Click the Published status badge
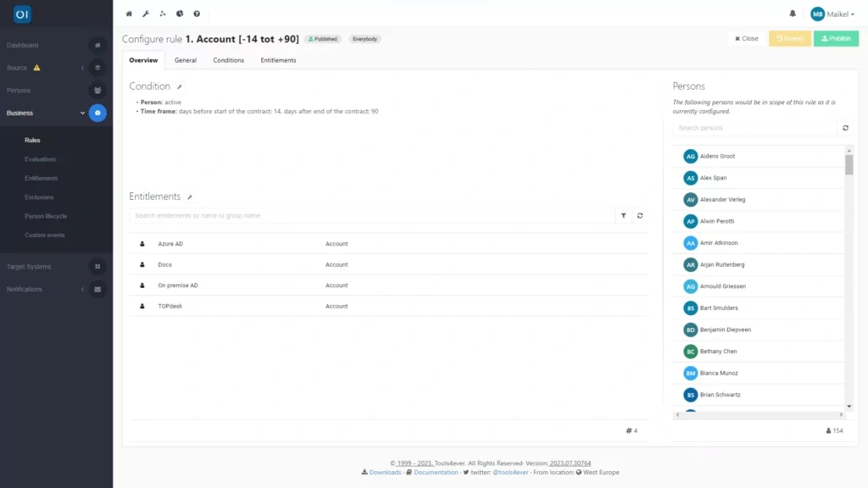 coord(322,38)
